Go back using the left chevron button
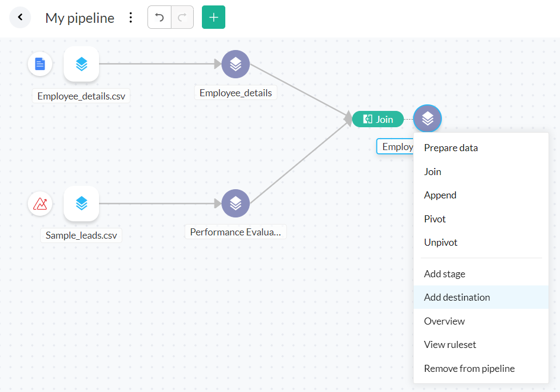 pos(20,17)
